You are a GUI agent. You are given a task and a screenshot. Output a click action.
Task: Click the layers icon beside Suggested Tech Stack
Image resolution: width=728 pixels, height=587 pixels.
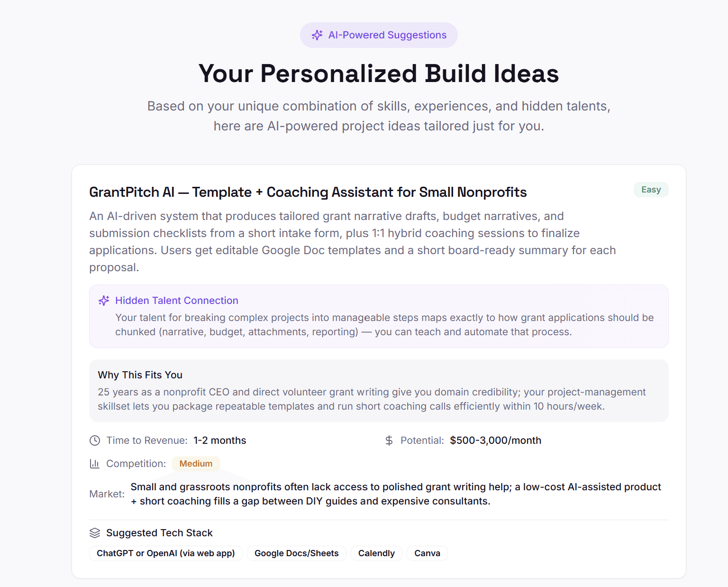95,533
